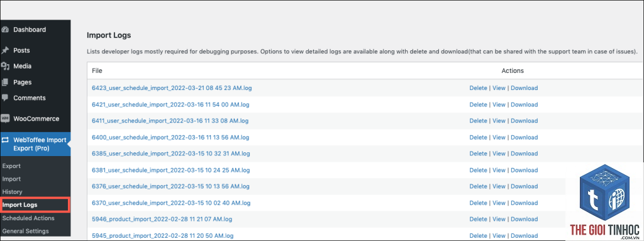Image resolution: width=644 pixels, height=241 pixels.
Task: Download the 6421_user_schedule_import log
Action: (524, 104)
